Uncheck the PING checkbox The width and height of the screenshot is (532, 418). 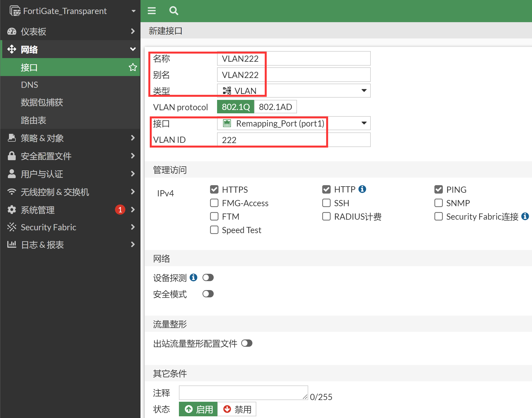pos(438,189)
